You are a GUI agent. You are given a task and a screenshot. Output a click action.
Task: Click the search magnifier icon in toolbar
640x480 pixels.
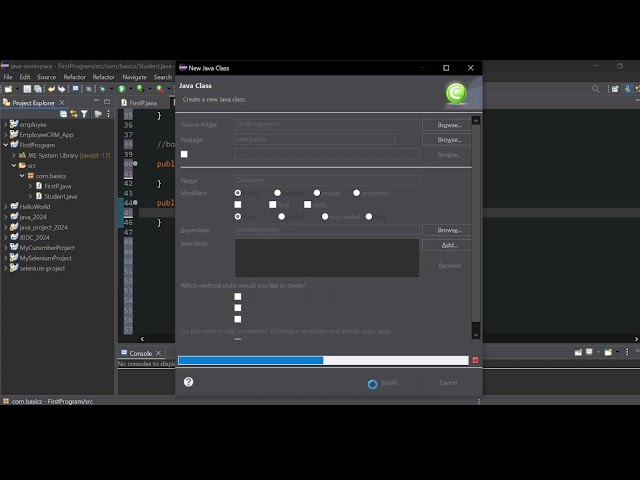coord(596,89)
